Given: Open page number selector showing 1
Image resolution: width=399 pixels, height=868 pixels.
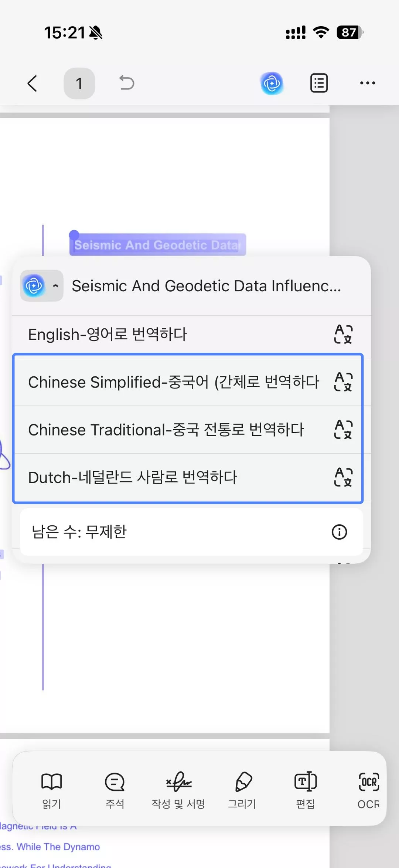Looking at the screenshot, I should coord(79,83).
